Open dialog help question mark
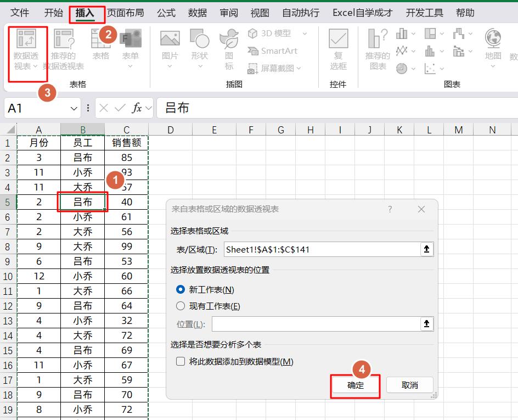This screenshot has height=420, width=518. (x=390, y=209)
